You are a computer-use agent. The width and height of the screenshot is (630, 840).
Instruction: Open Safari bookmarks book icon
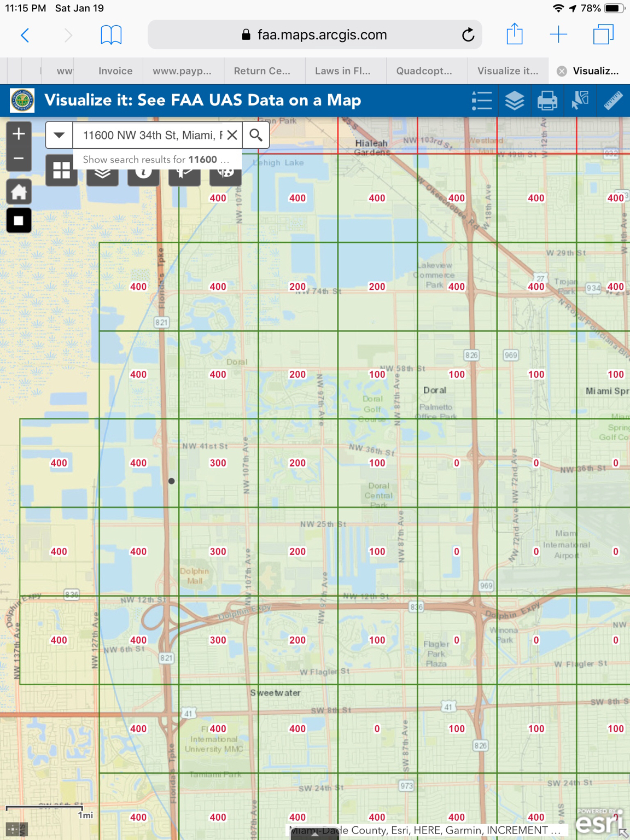111,35
